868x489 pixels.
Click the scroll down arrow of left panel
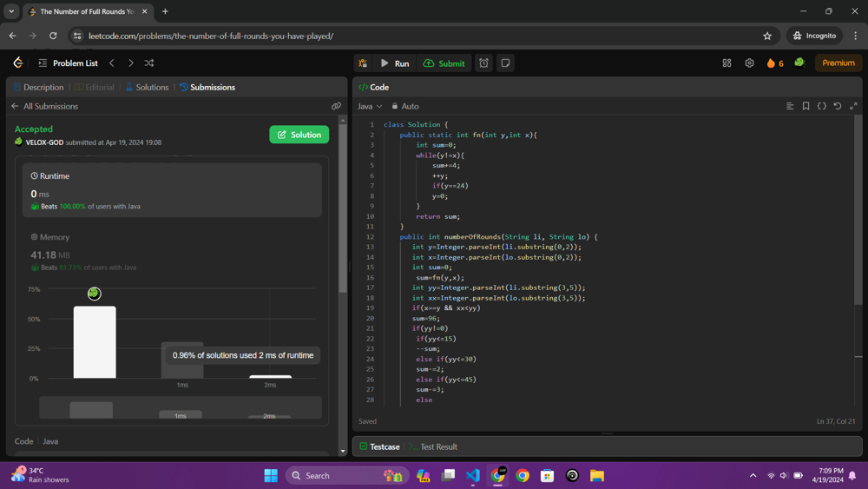[x=343, y=451]
